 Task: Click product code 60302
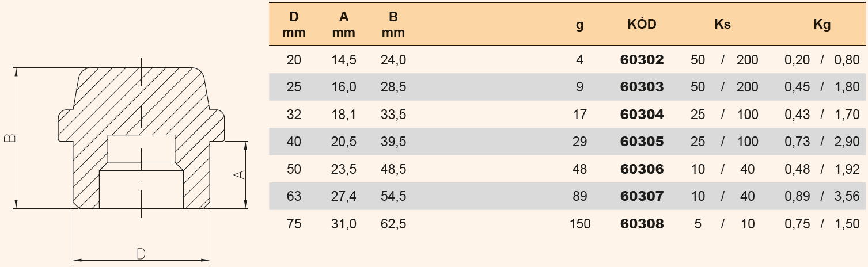click(642, 60)
